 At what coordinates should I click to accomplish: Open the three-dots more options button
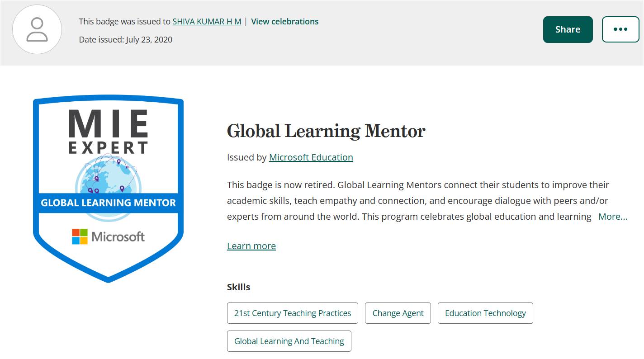(620, 29)
